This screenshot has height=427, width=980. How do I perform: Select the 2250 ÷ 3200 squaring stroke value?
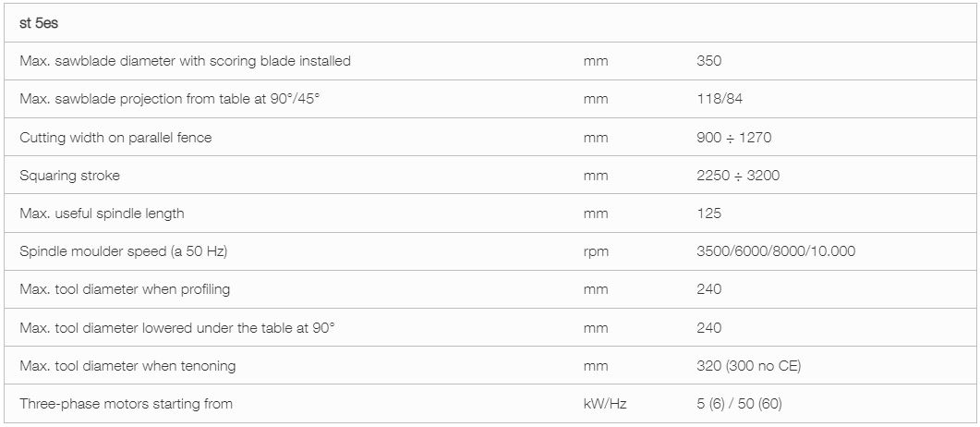coord(738,176)
